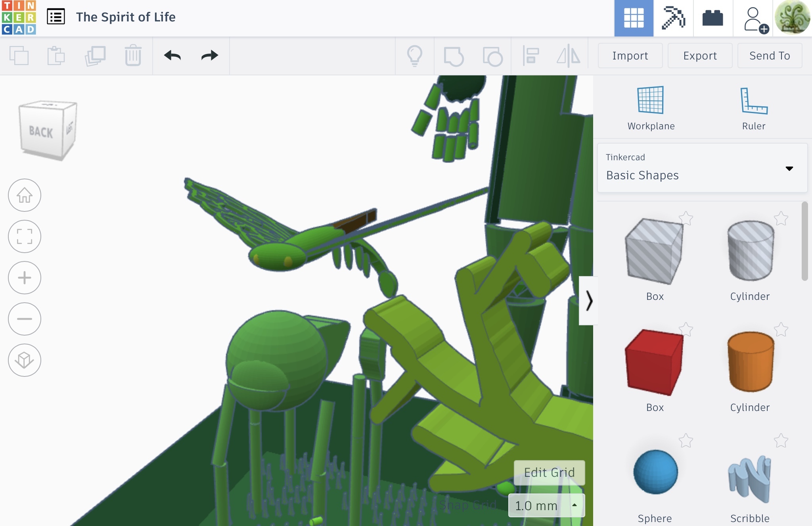Open the user profile avatar
Screen dimensions: 812x526
tap(793, 17)
